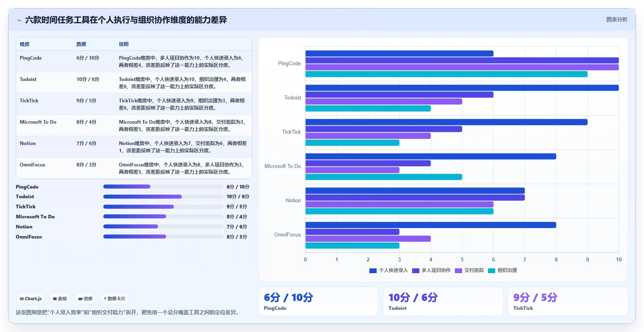The height and width of the screenshot is (332, 644).
Task: Toggle 交付追踪 legend swatch
Action: point(458,271)
